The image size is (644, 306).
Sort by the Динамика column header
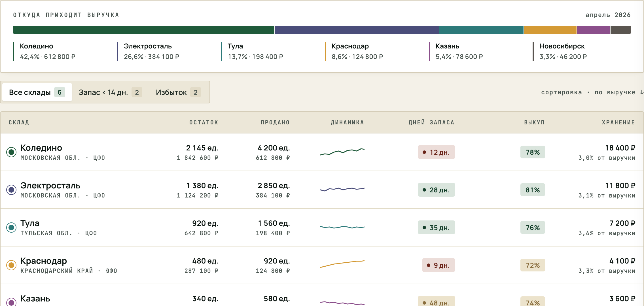tap(347, 122)
